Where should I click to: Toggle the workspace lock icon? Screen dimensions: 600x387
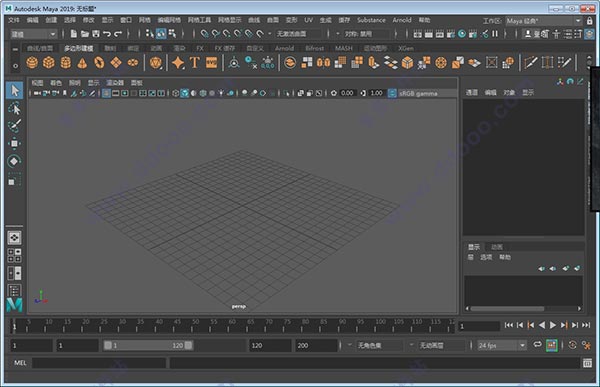click(x=590, y=21)
